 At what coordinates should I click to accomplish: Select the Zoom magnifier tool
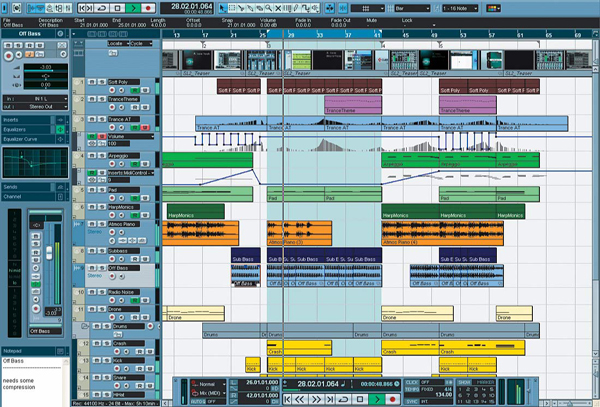pyautogui.click(x=269, y=8)
